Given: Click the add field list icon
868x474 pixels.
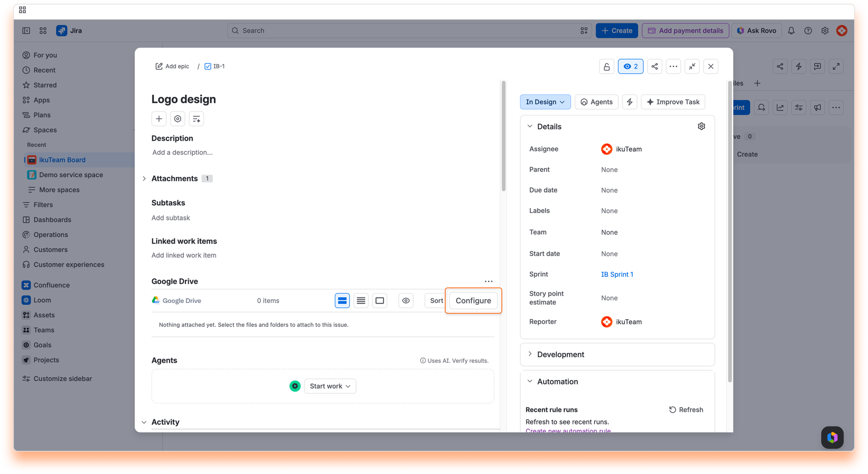Looking at the screenshot, I should click(x=196, y=119).
